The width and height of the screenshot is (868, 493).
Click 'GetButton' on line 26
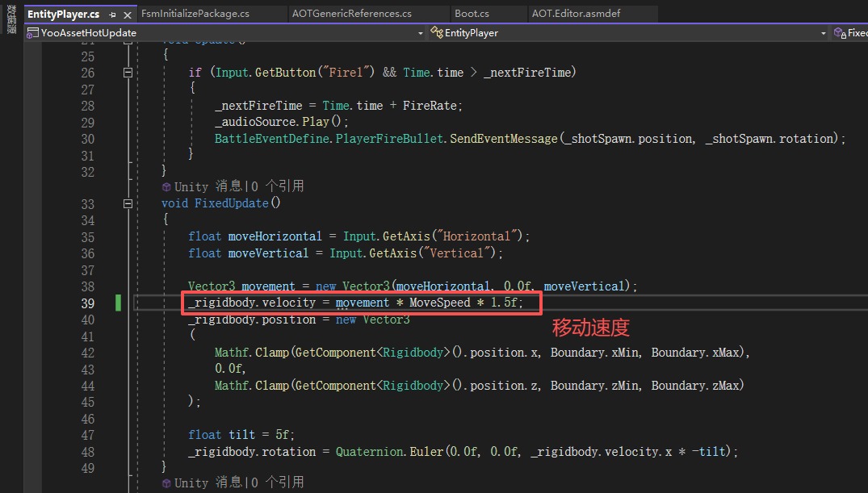(285, 73)
